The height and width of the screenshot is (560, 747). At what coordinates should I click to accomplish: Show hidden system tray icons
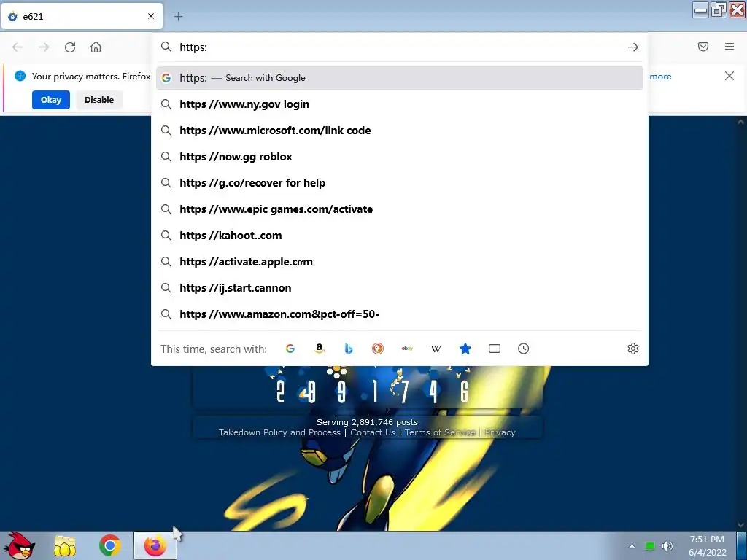[632, 546]
